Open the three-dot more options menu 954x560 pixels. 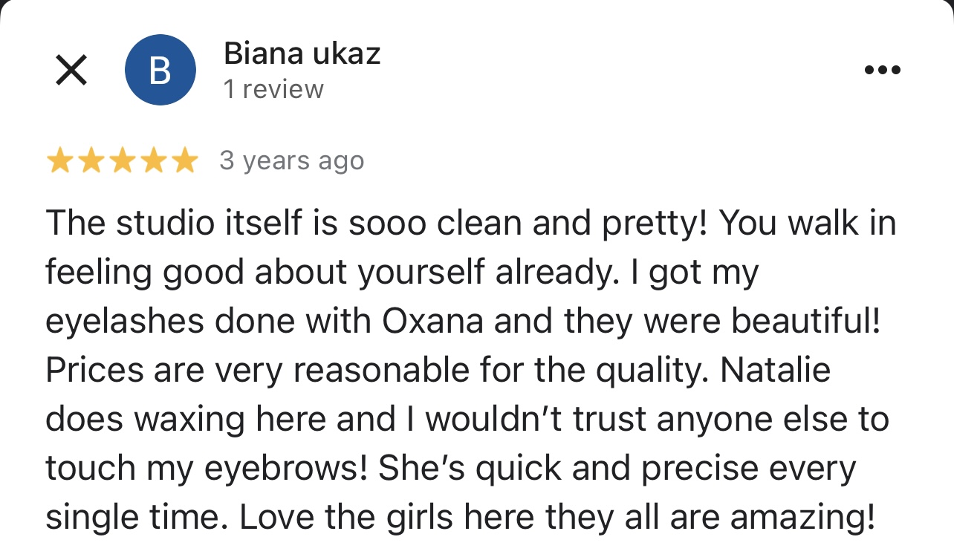click(883, 71)
